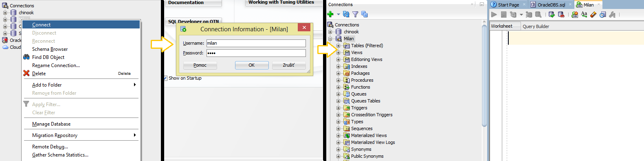644x161 pixels.
Task: Click the Pomoc help button
Action: point(200,65)
